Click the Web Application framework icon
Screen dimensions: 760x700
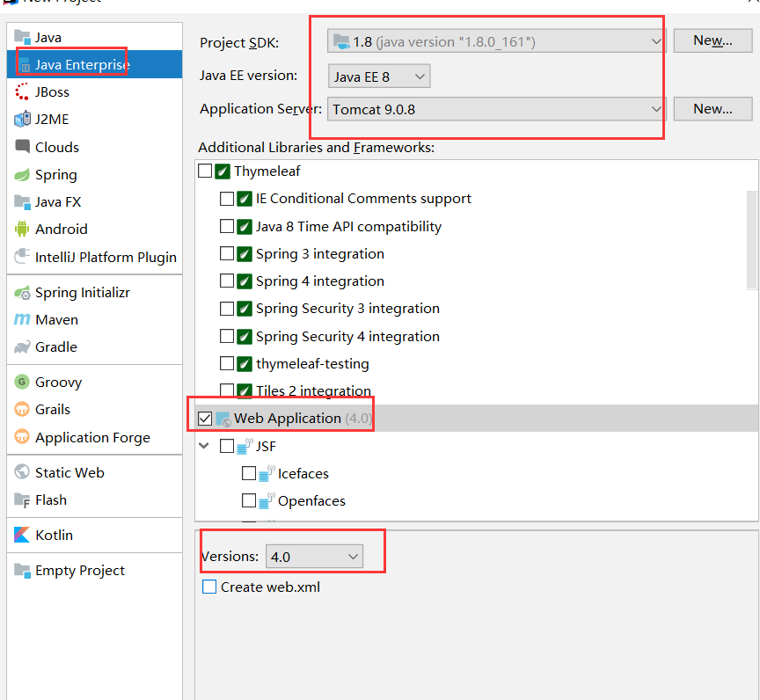[223, 419]
